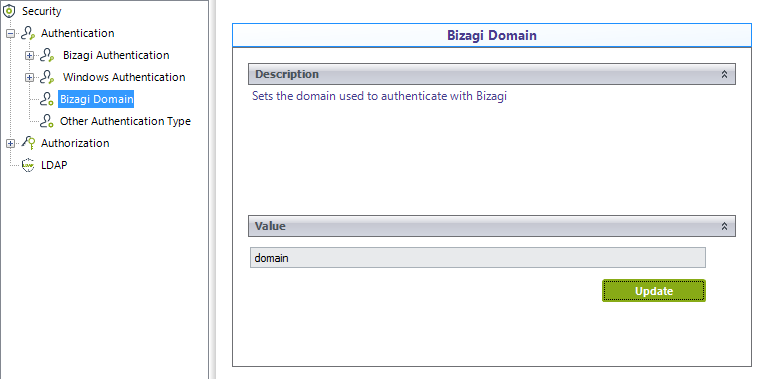Image resolution: width=761 pixels, height=379 pixels.
Task: Select the Security root label
Action: coord(42,11)
